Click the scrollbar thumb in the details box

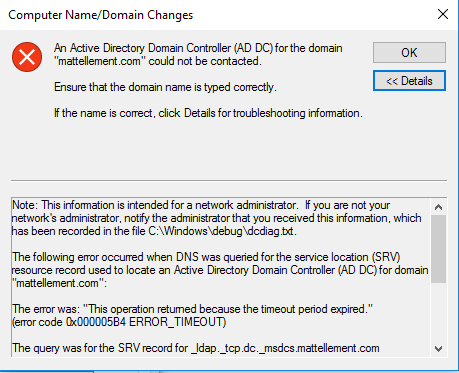[x=438, y=249]
